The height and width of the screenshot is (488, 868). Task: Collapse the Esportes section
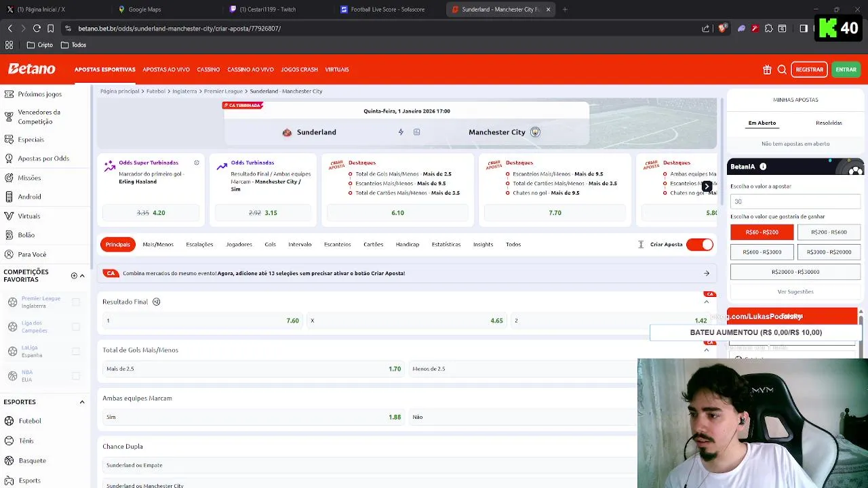82,402
